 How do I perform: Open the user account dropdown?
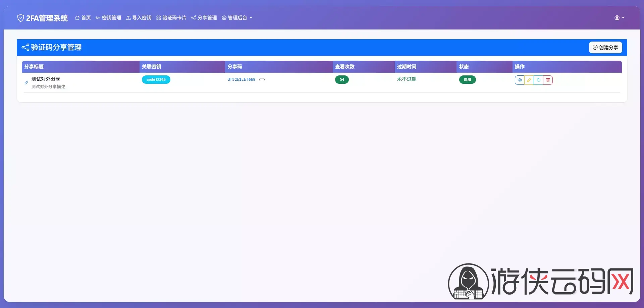(619, 18)
